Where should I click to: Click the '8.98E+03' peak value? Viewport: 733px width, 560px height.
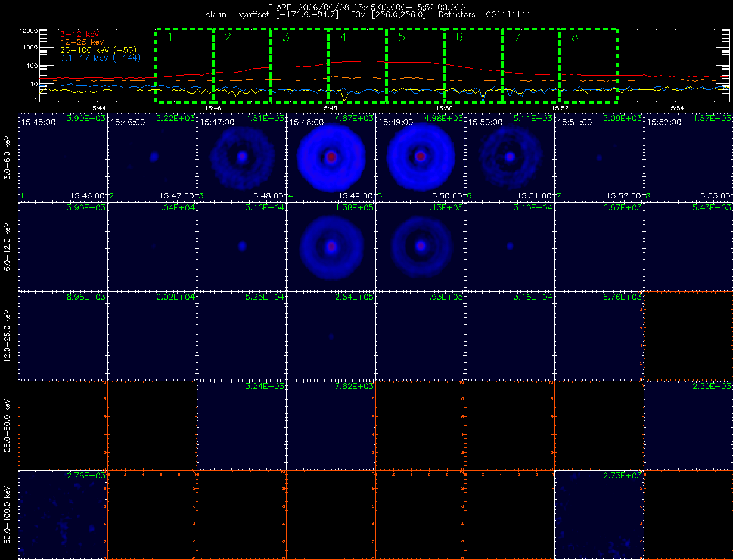click(86, 297)
